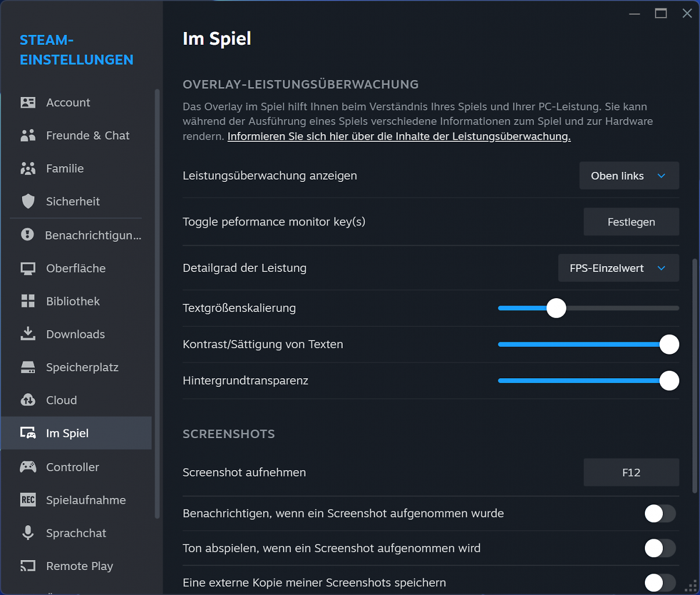Screen dimensions: 700x595
Task: Select the Cloud settings entry
Action: (x=76, y=400)
